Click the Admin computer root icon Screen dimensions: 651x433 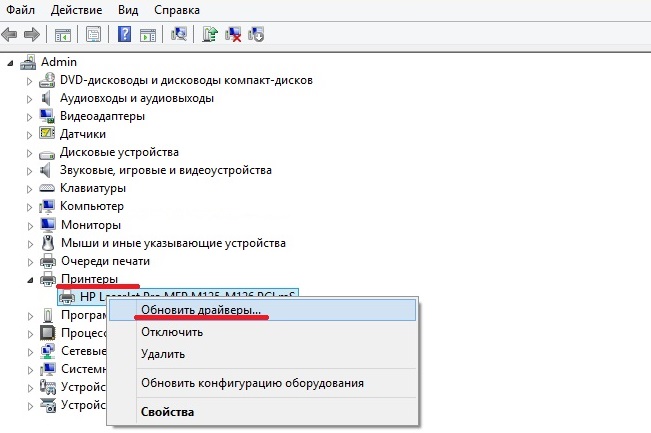click(28, 62)
